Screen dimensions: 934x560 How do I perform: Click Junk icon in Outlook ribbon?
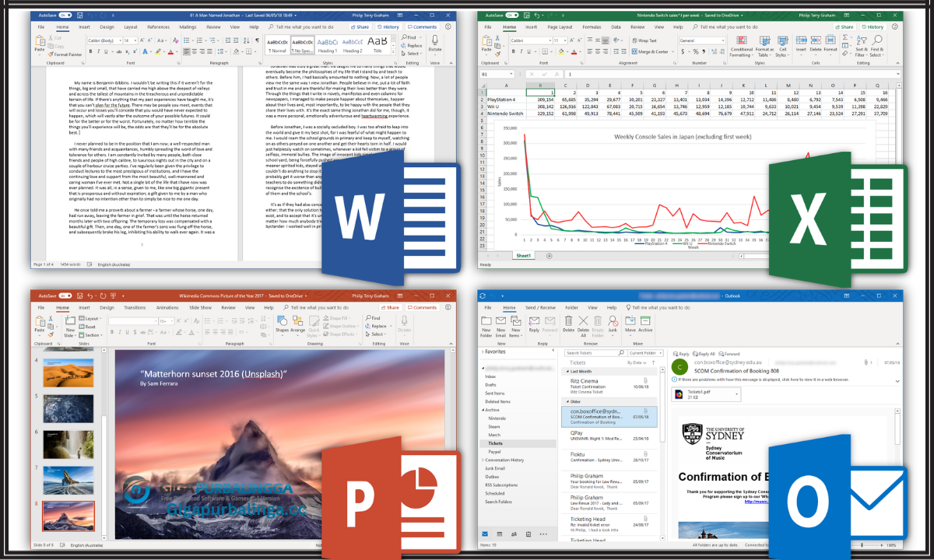tap(613, 326)
